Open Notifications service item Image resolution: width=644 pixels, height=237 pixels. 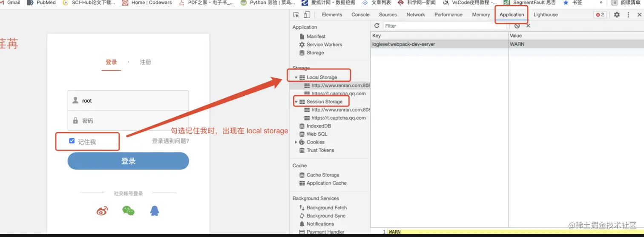pyautogui.click(x=316, y=224)
